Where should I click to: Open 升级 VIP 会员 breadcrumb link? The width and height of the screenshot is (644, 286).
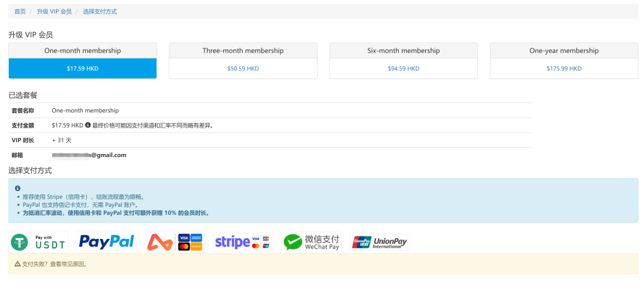point(54,11)
